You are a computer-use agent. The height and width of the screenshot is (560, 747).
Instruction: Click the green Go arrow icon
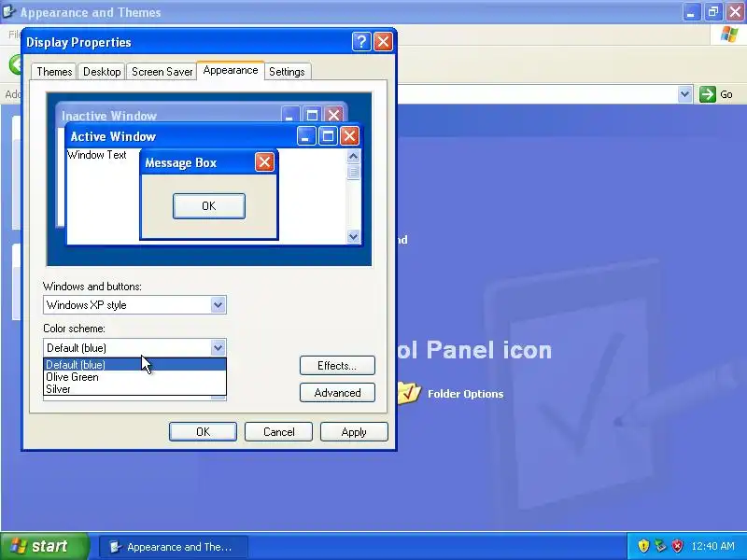[708, 94]
